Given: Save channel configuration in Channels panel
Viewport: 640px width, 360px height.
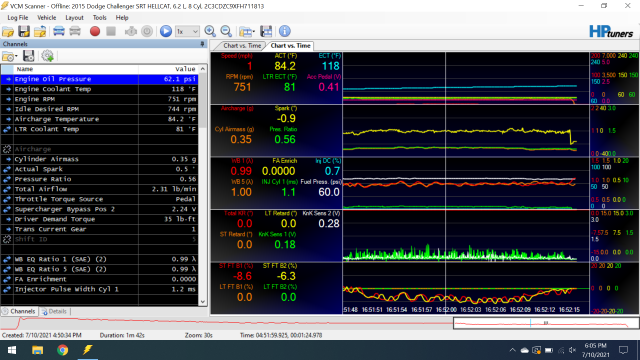Looking at the screenshot, I should pos(29,56).
